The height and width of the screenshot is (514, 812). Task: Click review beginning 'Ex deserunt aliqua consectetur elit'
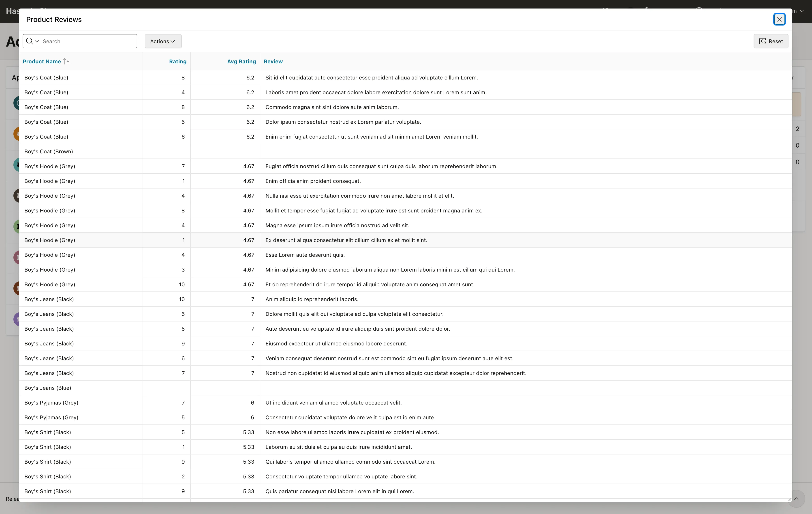(x=346, y=240)
